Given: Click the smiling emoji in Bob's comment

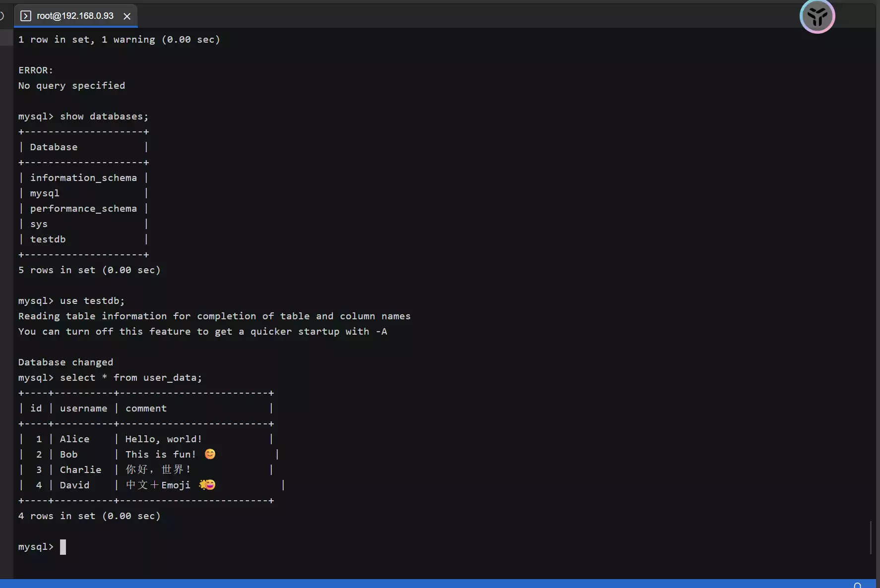Looking at the screenshot, I should (x=210, y=454).
